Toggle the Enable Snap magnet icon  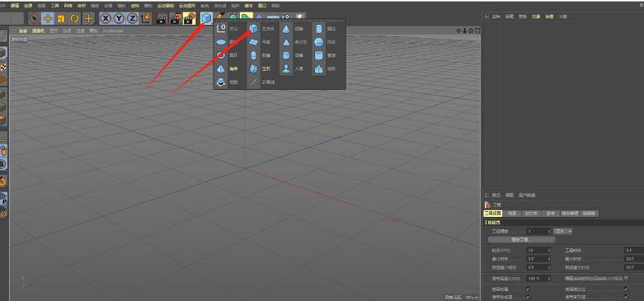pyautogui.click(x=3, y=181)
